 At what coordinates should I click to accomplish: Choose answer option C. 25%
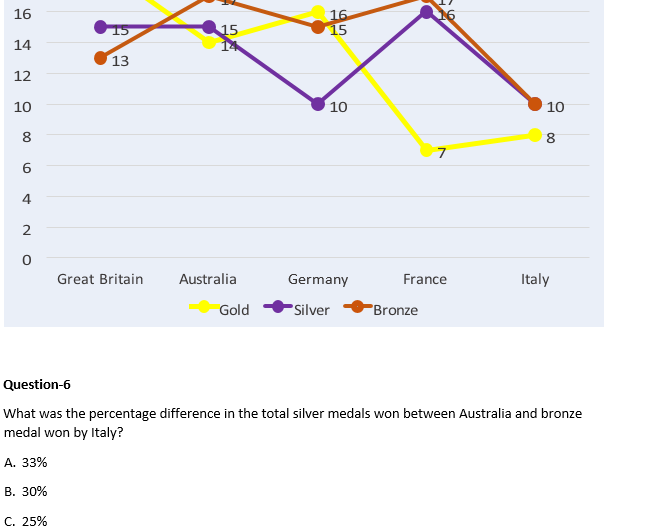[26, 520]
